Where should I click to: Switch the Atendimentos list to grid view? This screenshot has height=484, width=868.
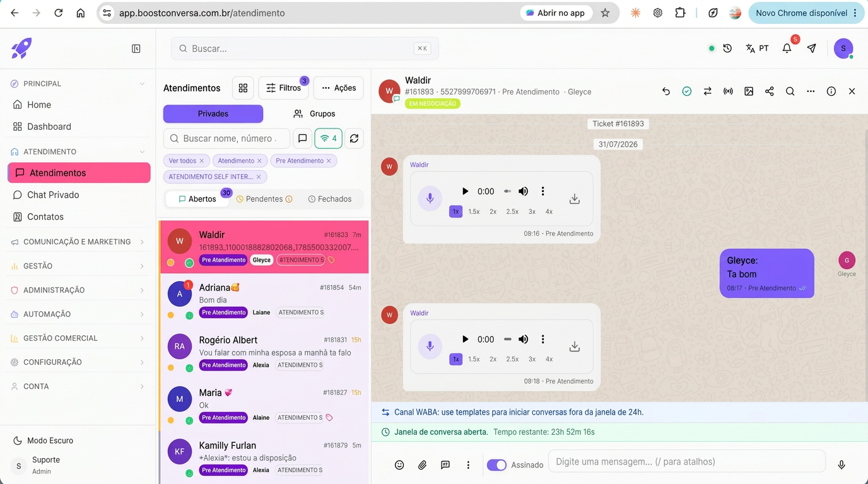click(243, 88)
